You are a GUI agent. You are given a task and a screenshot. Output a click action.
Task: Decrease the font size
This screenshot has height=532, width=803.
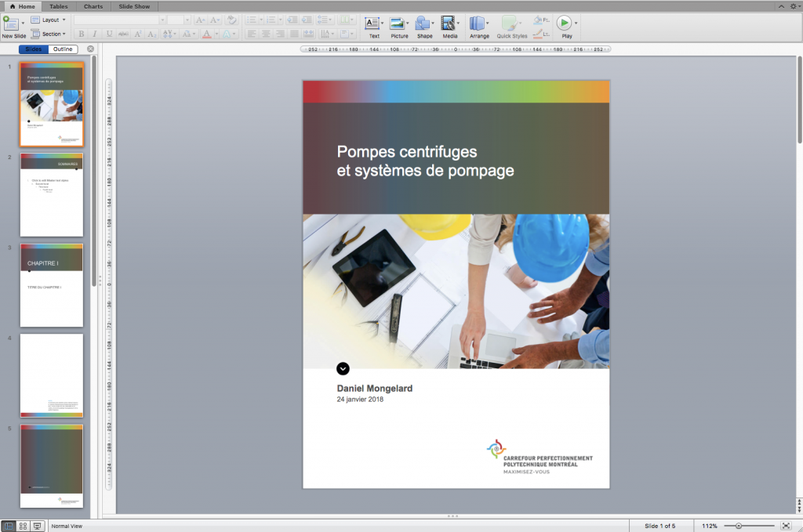(x=215, y=20)
